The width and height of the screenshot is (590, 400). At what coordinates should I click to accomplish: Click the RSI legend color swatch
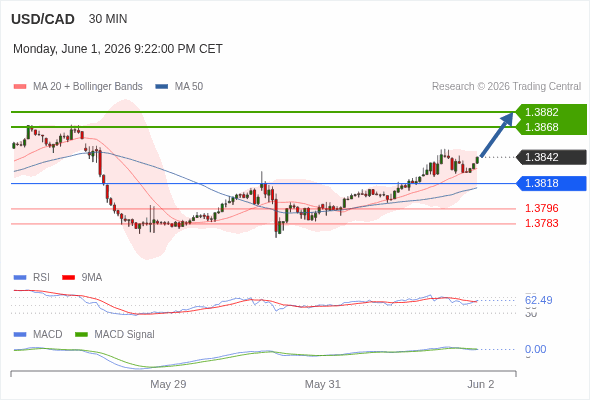(x=20, y=278)
